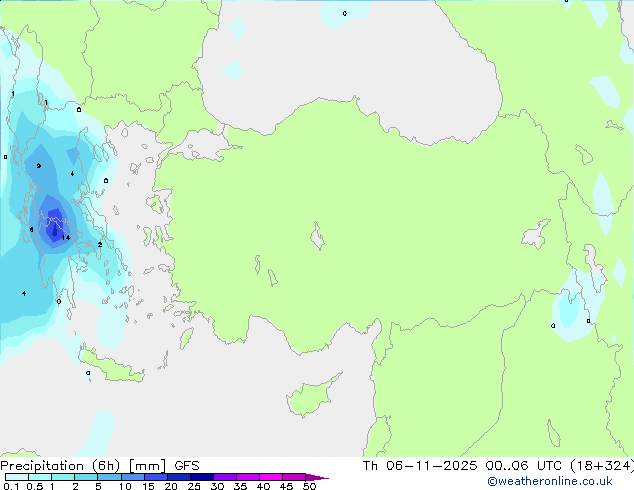The image size is (634, 490).
Task: Click the 'Th 06-11-2025 00..06 UTC' timestamp
Action: pyautogui.click(x=462, y=466)
